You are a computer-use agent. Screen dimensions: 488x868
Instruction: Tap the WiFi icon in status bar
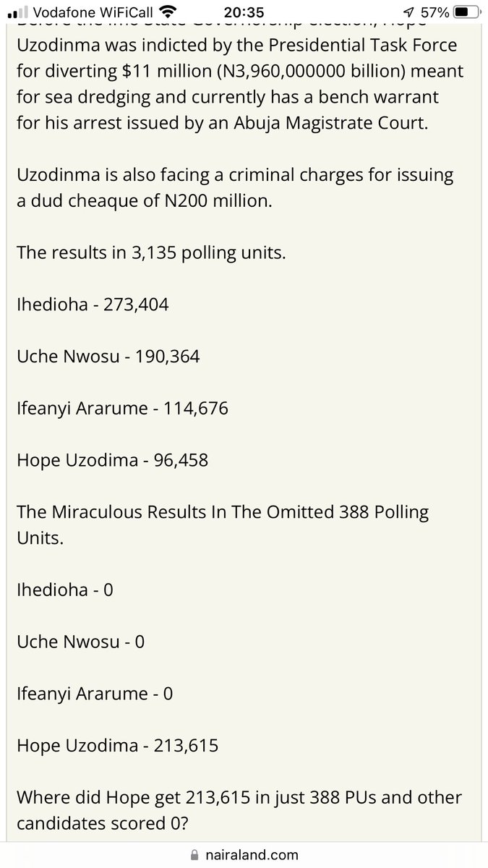click(168, 12)
